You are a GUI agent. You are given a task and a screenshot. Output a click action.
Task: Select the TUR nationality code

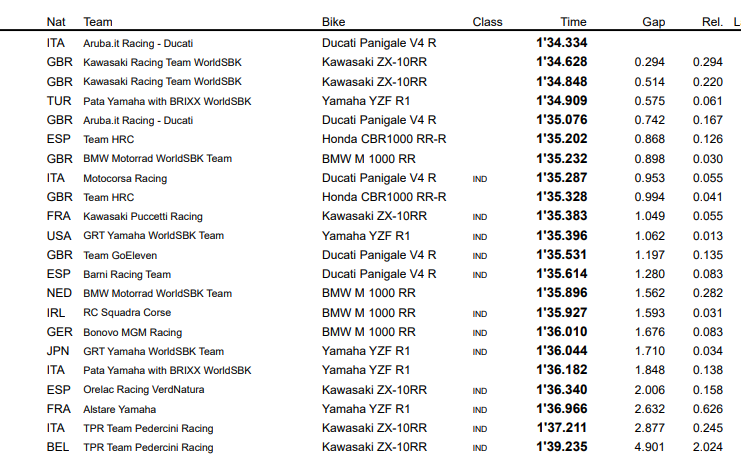click(x=58, y=101)
